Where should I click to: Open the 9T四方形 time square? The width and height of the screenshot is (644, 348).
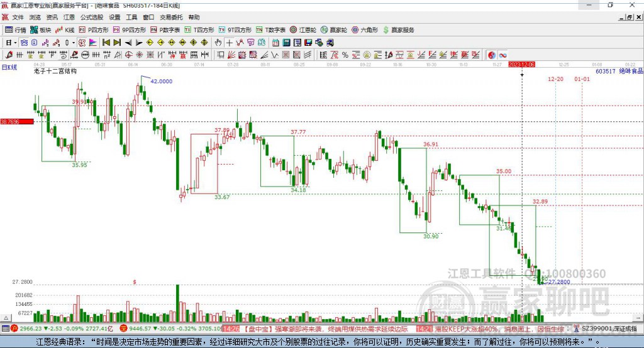tap(235, 30)
